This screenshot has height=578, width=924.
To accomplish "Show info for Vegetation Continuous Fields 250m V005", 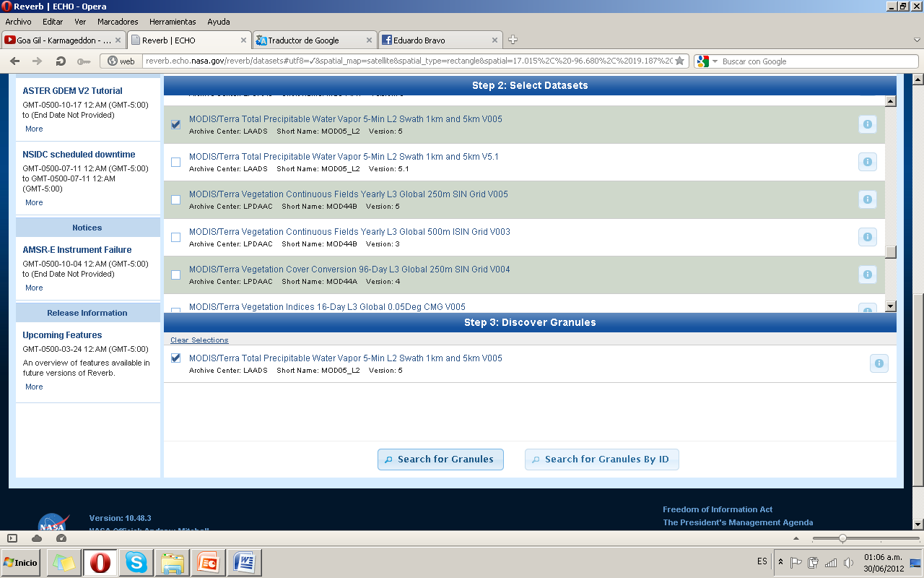I will click(868, 199).
